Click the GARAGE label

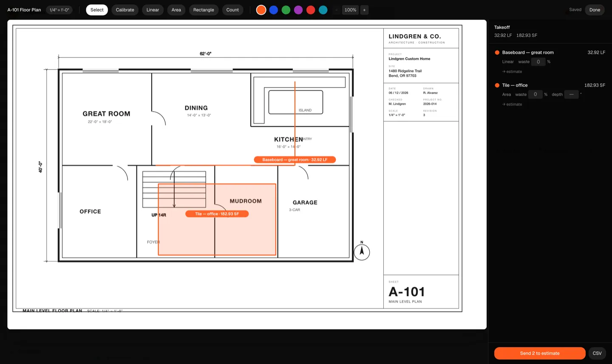[x=305, y=203]
